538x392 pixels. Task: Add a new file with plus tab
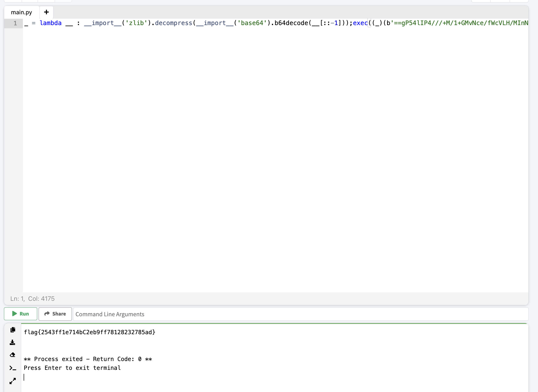pos(46,12)
